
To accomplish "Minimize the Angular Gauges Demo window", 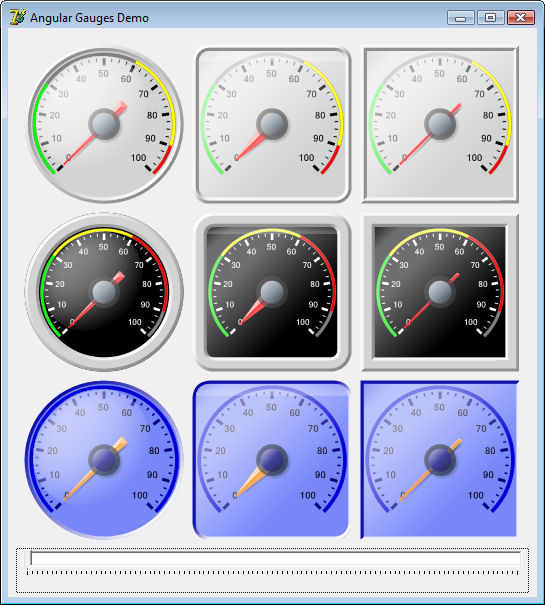I will click(x=460, y=18).
